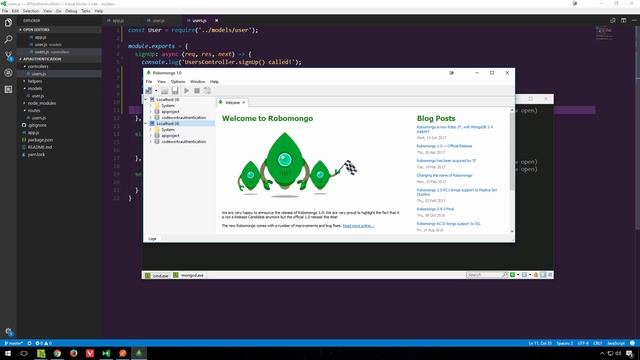The height and width of the screenshot is (360, 640).
Task: Open the VS Code Explorer view icon
Action: (x=8, y=22)
